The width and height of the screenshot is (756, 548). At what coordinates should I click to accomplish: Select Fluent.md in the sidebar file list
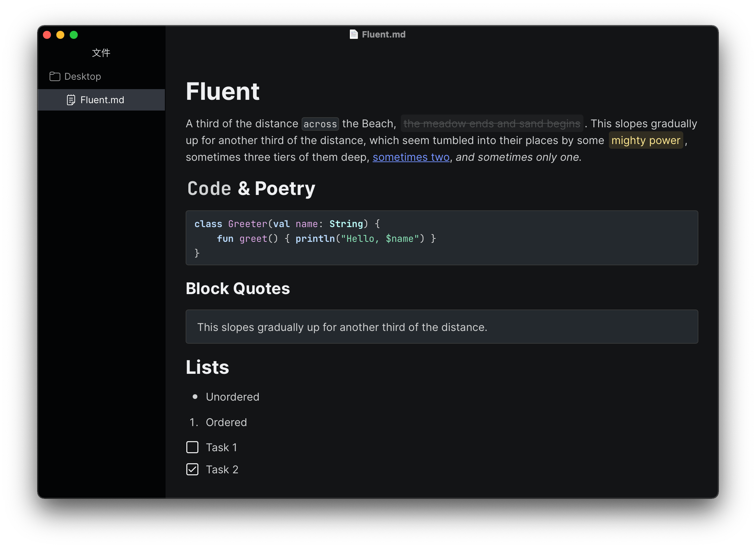[101, 100]
